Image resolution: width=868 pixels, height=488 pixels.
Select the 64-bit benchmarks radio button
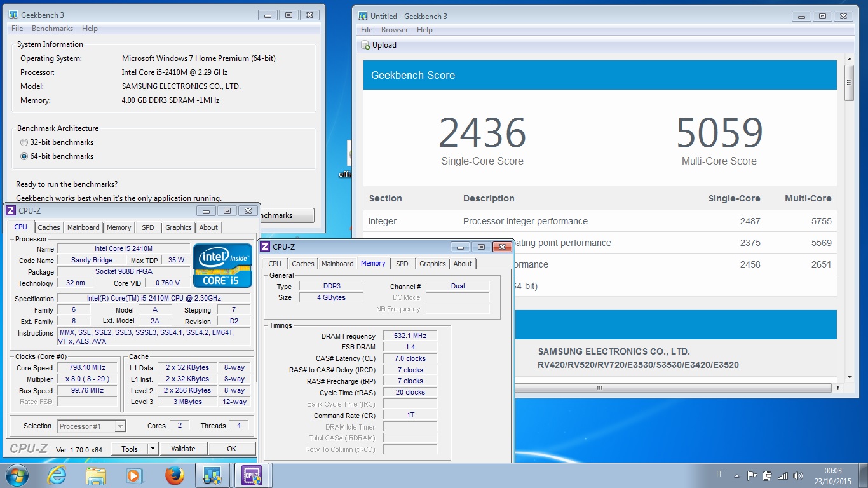click(x=24, y=156)
